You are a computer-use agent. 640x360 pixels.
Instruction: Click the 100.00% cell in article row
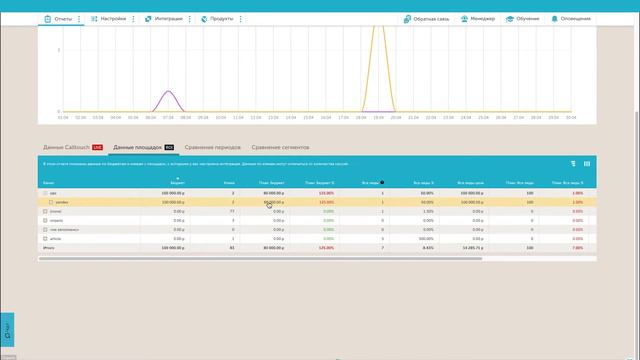(426, 239)
